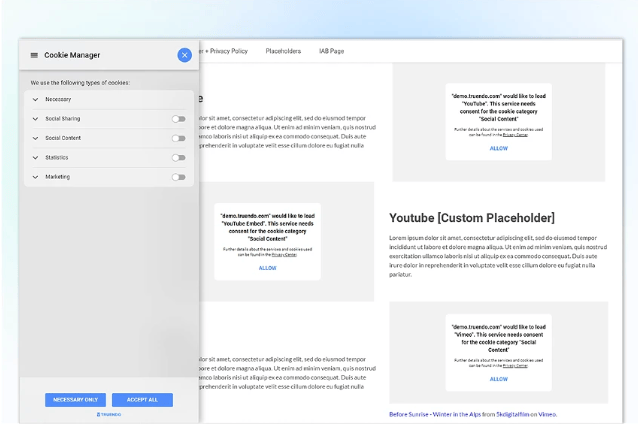Close the Cookie Manager panel

click(x=184, y=55)
